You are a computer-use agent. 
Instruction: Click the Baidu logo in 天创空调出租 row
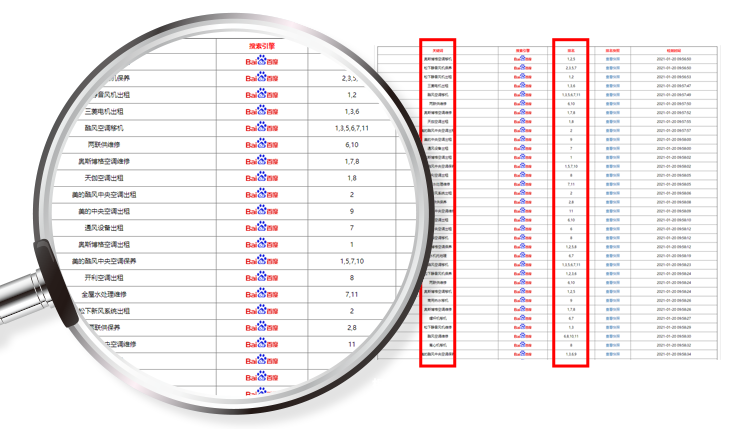262,177
